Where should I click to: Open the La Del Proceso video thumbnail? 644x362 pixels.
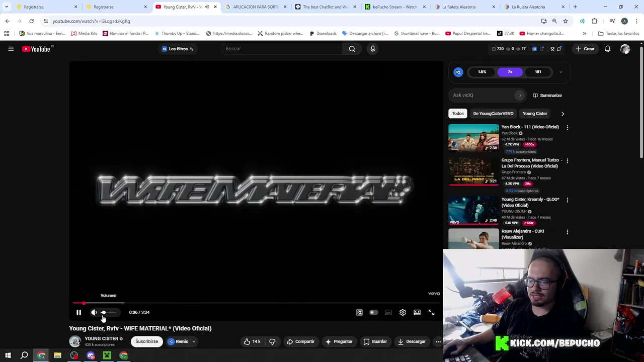(473, 171)
